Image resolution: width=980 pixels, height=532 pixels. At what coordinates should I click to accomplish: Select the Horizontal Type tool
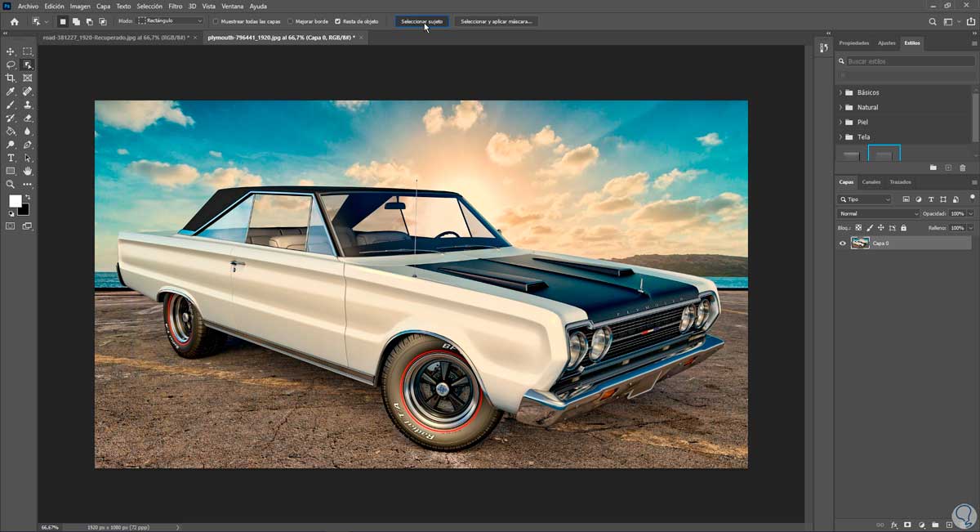(x=11, y=158)
